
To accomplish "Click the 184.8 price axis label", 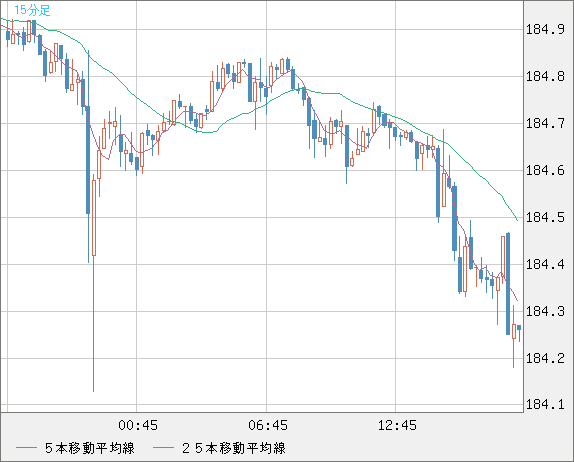I will coord(545,77).
